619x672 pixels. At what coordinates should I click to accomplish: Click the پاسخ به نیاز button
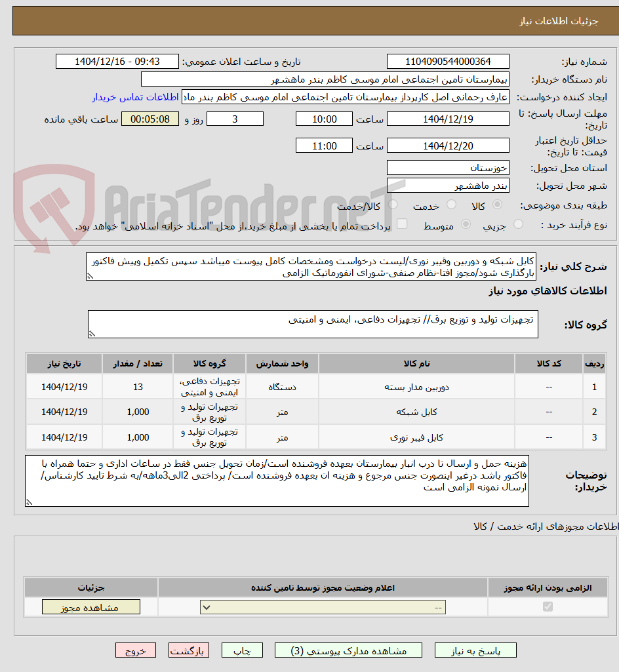click(x=475, y=650)
